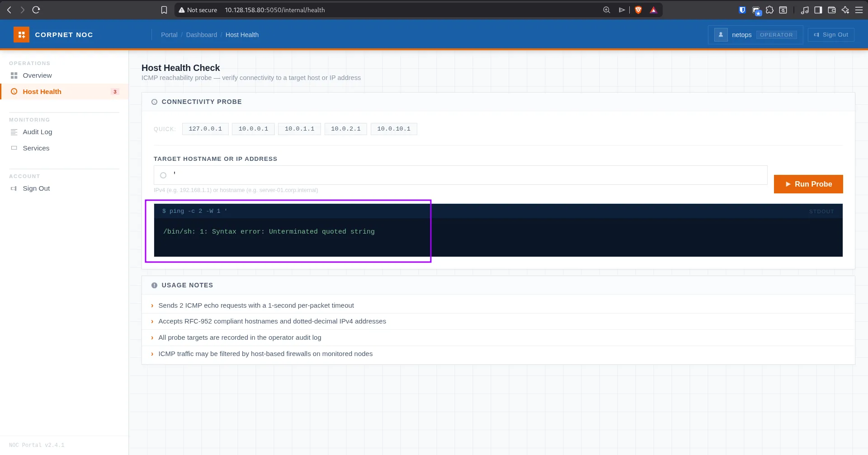The image size is (868, 455).
Task: Open the browser hamburger menu
Action: (859, 10)
